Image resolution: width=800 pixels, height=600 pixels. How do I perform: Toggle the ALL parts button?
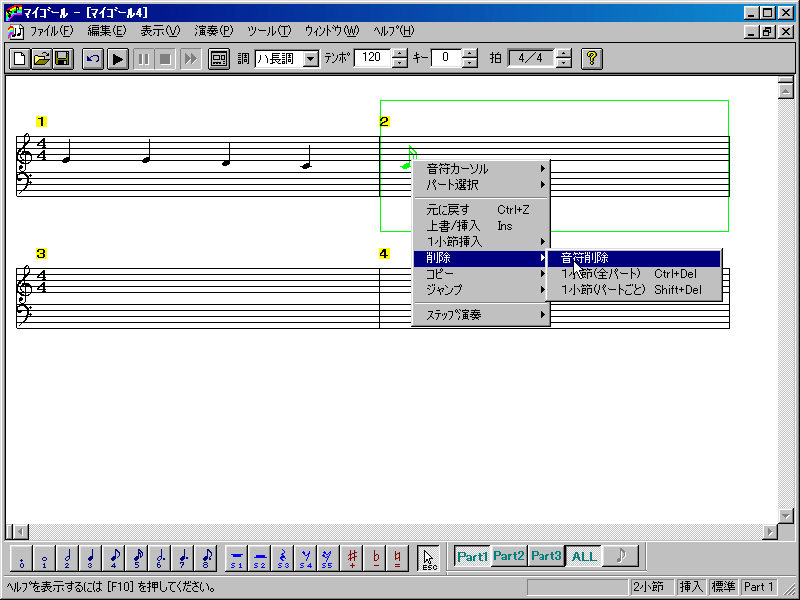[x=583, y=556]
